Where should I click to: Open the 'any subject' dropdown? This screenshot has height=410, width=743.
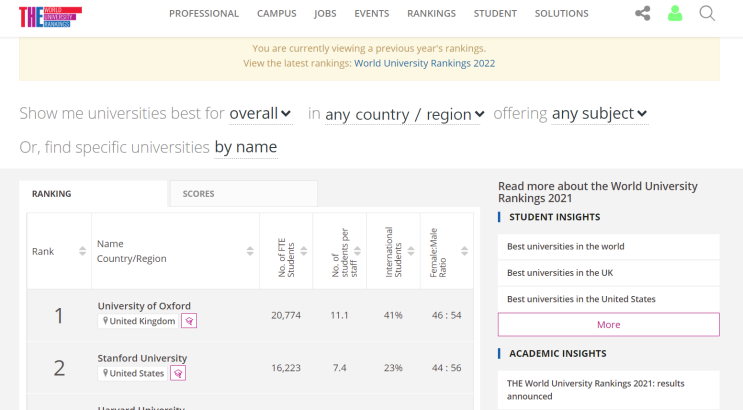coord(599,114)
